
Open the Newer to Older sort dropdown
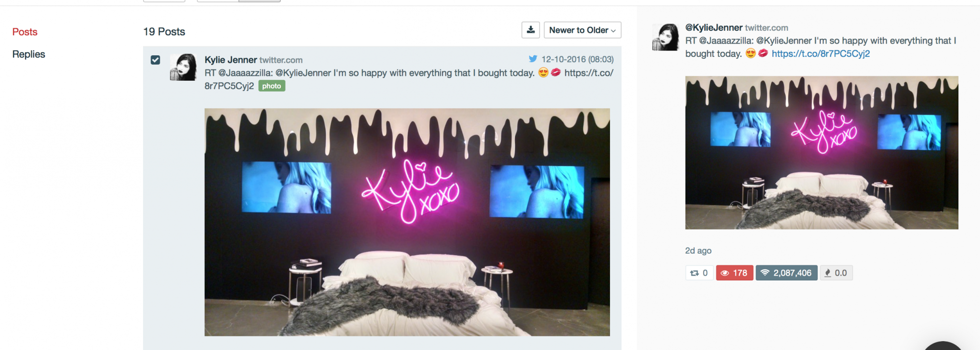[x=582, y=30]
